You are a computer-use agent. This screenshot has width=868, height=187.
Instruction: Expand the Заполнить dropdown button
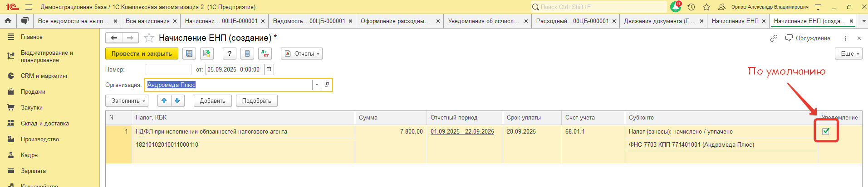[128, 101]
